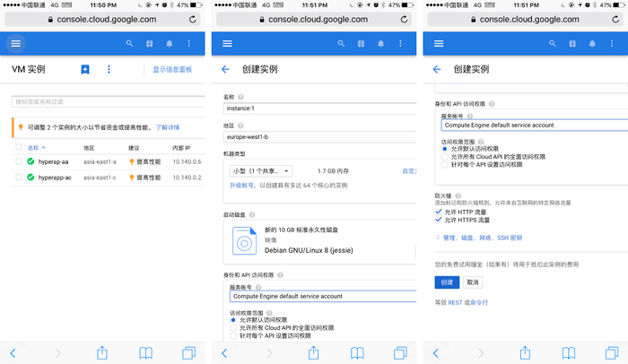The width and height of the screenshot is (628, 364).
Task: Open the 地区 dropdown showing europe-west1-b
Action: tap(319, 137)
